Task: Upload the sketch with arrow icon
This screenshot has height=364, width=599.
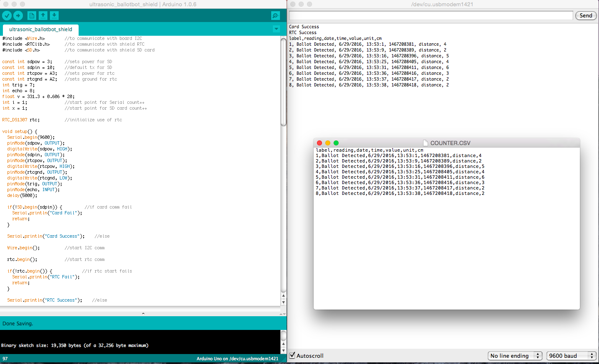Action: pos(18,16)
